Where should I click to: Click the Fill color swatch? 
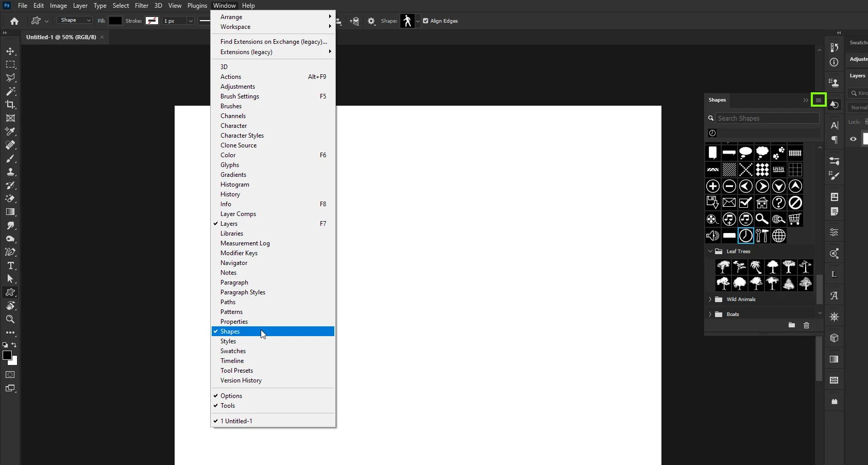point(115,21)
